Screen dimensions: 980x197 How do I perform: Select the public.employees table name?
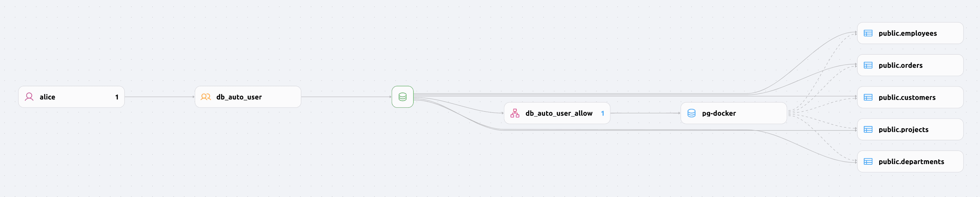[x=907, y=33]
